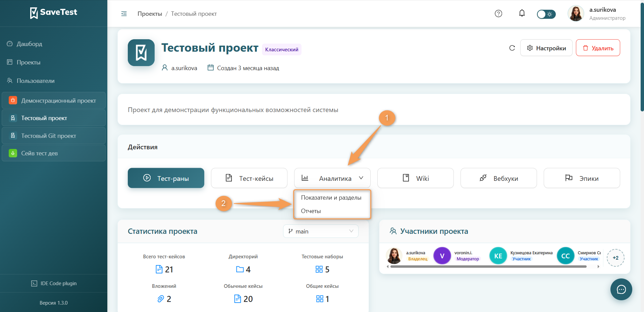Viewport: 644px width, 312px height.
Task: Click the participants list horizontal scrollbar
Action: coord(488,267)
